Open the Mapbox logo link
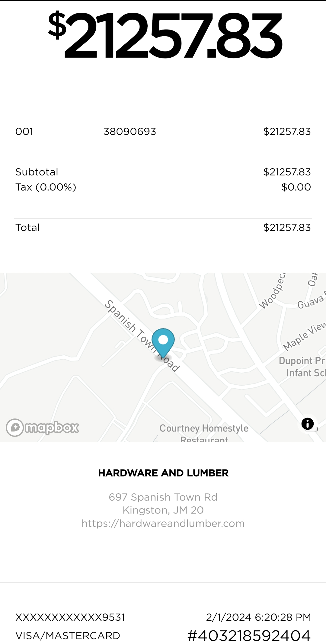 (43, 428)
